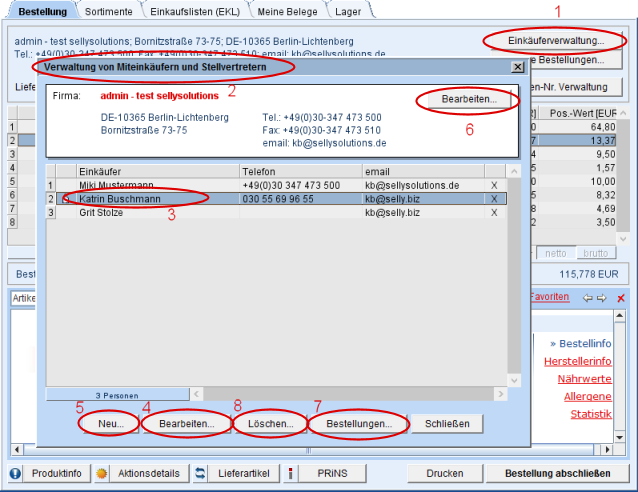Click the Schließen button

tap(447, 424)
